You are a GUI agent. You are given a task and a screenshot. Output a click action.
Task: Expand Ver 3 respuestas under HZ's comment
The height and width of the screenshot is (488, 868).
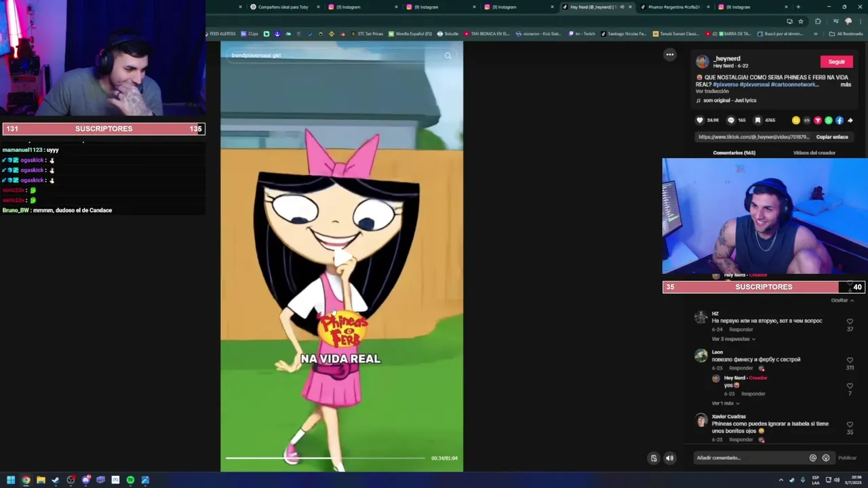pyautogui.click(x=733, y=339)
